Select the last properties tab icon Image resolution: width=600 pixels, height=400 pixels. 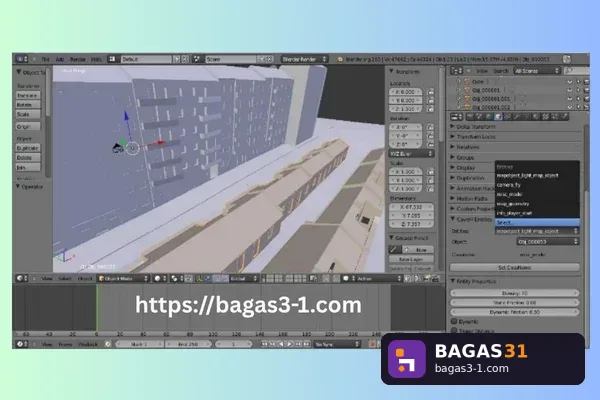[x=565, y=117]
